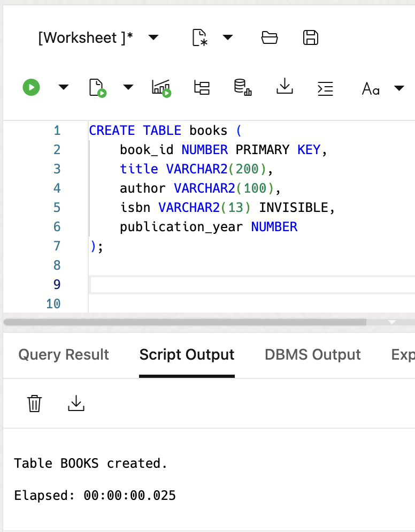This screenshot has width=415, height=532.
Task: Open the run statement dropdown arrow
Action: [64, 88]
